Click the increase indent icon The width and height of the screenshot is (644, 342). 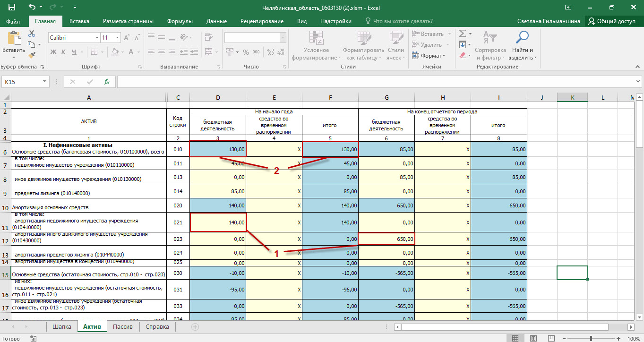point(194,51)
